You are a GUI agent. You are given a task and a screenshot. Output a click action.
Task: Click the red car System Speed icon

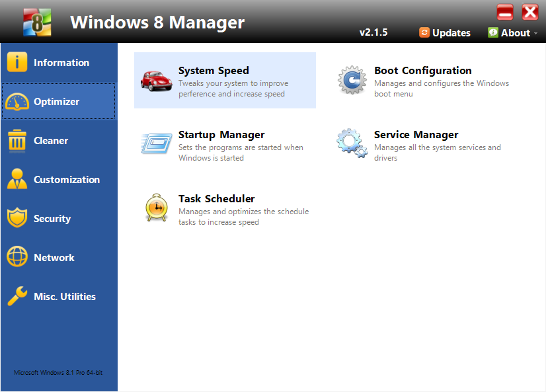coord(156,80)
